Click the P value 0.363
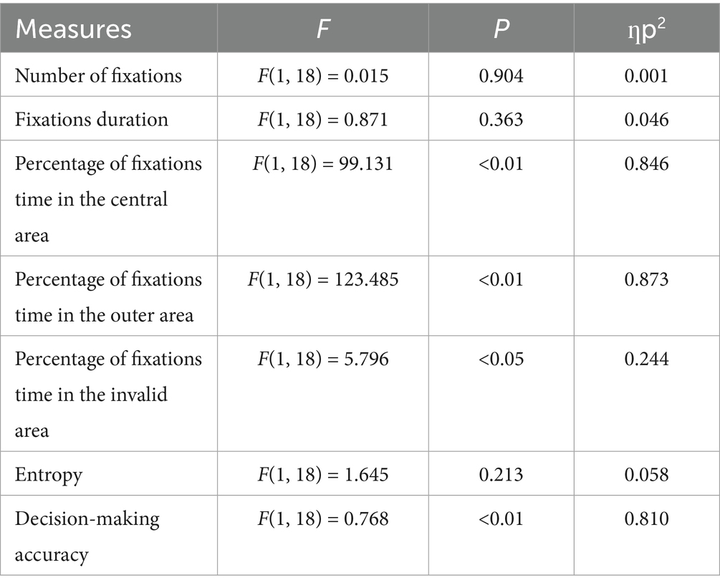This screenshot has height=588, width=720. coord(501,118)
